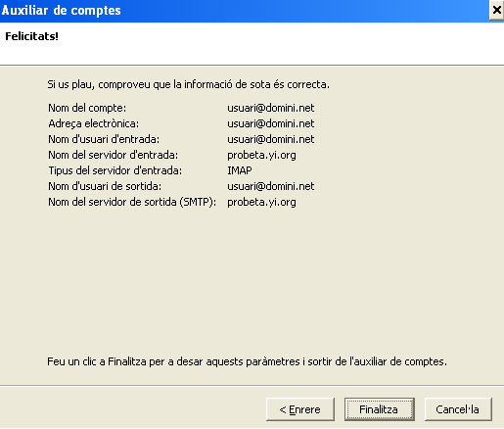
Task: Click the account name value usuari@domini.net
Action: 271,108
